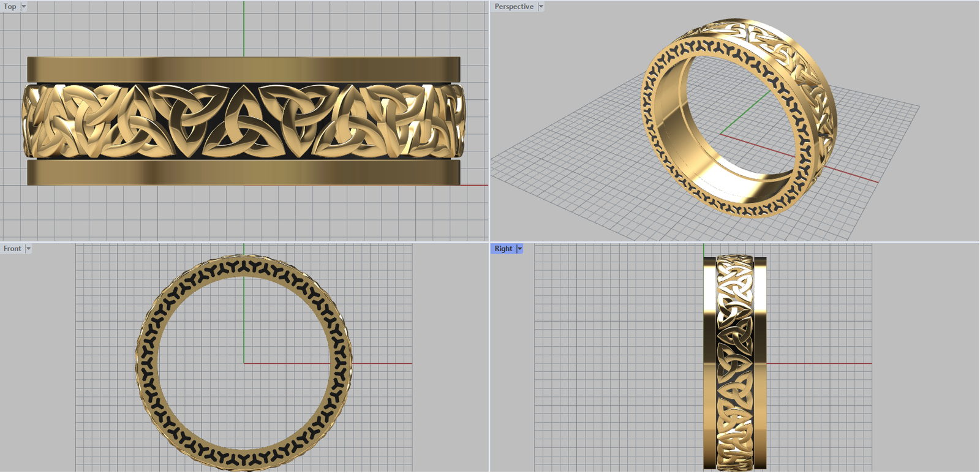
Task: Open the Perspective viewport menu arrow
Action: tap(541, 7)
